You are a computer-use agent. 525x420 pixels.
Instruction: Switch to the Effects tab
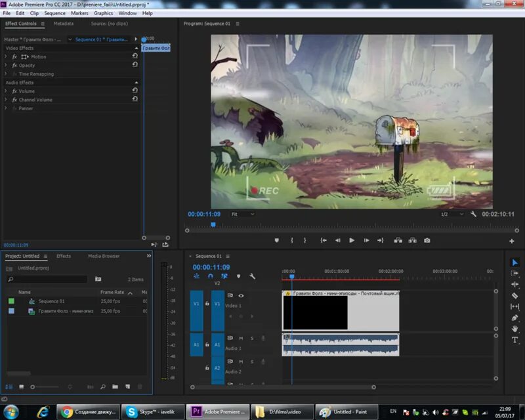tap(64, 256)
